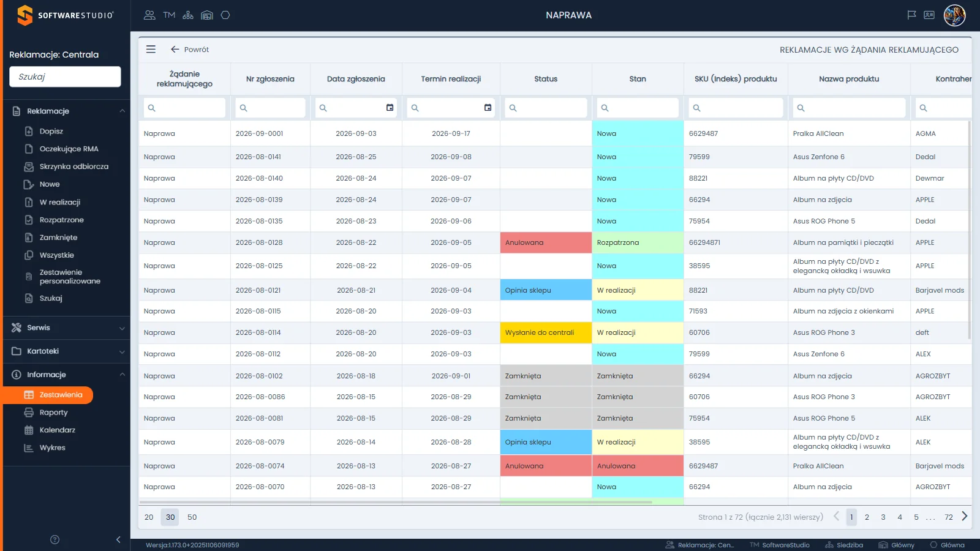Open calendar picker in Termin realizacji filter
Image resolution: width=980 pixels, height=551 pixels.
(x=488, y=108)
